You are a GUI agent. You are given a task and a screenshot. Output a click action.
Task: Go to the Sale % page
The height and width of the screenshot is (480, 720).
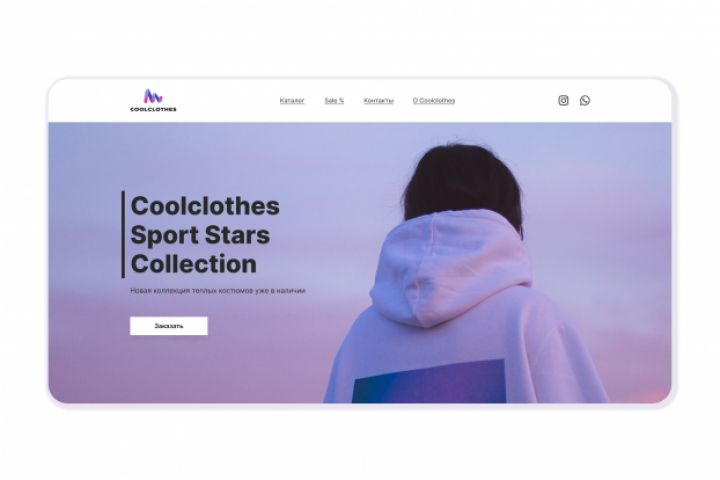click(x=334, y=101)
